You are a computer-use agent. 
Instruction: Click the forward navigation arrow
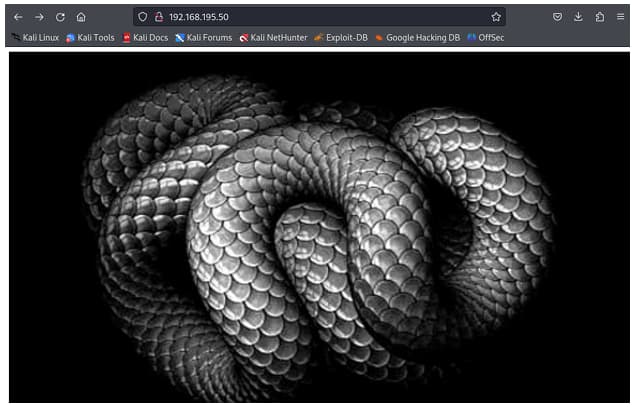(39, 17)
